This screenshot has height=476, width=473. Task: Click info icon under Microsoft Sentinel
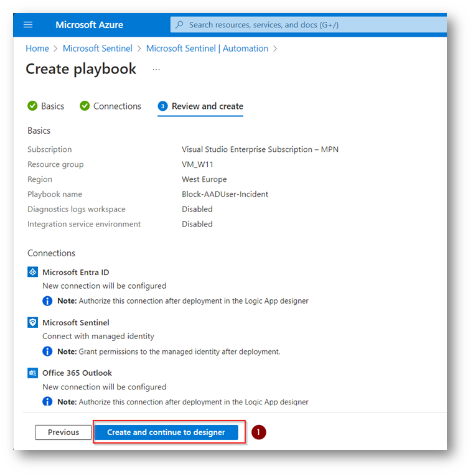[47, 351]
